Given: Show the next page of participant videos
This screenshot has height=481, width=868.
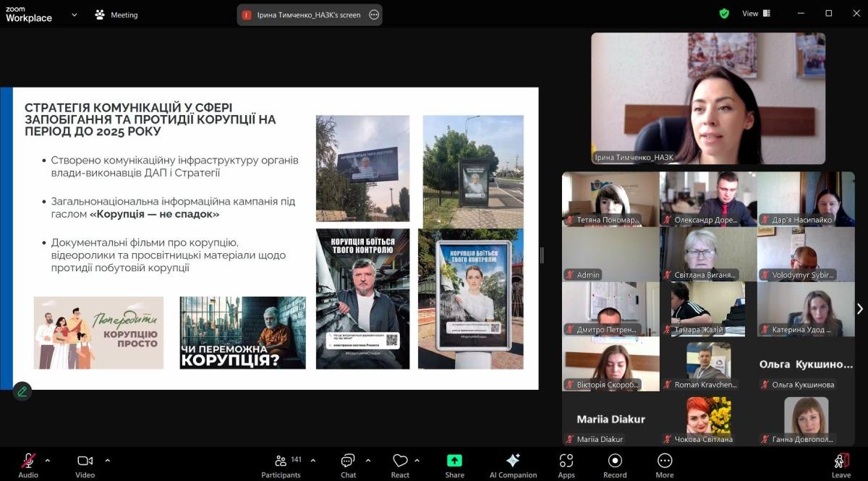Looking at the screenshot, I should (859, 309).
